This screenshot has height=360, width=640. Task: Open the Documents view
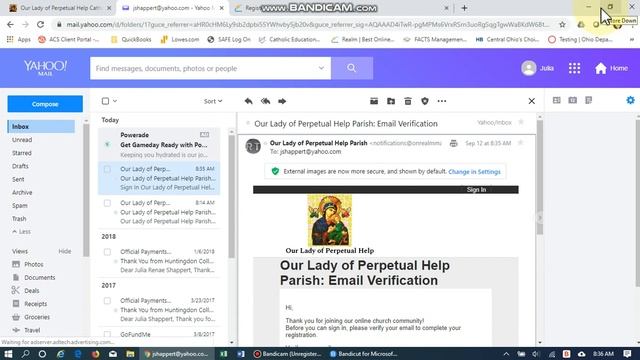[33, 278]
